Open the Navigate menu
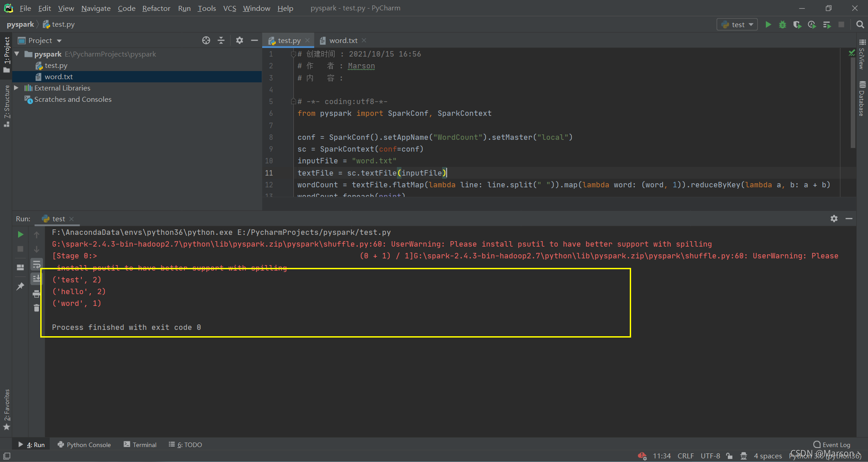 96,8
